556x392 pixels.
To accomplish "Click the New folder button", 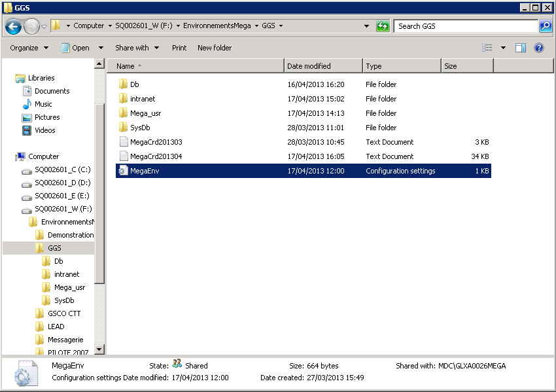I will [x=215, y=48].
